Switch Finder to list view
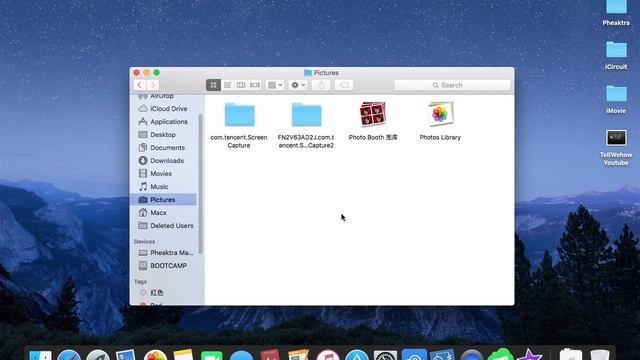 pos(227,85)
